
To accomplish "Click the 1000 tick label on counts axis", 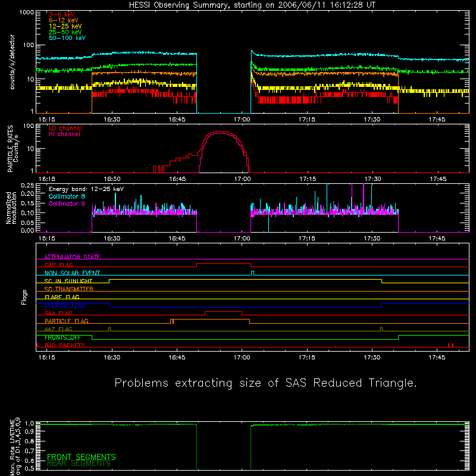I will (27, 12).
